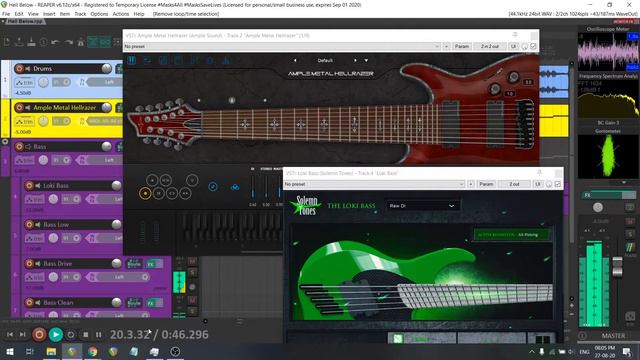
Task: Arm the Bass Low track for recording
Action: pyautogui.click(x=29, y=224)
